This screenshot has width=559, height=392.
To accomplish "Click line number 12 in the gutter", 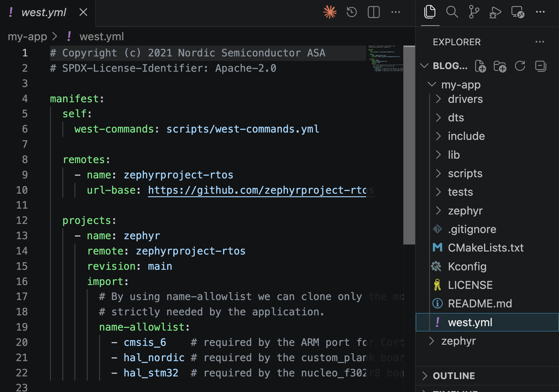I will coord(22,220).
